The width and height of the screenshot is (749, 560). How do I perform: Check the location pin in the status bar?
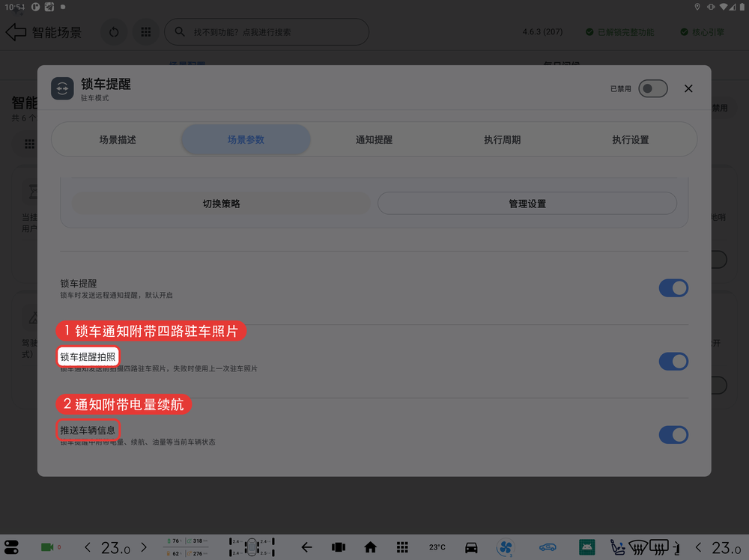coord(697,7)
